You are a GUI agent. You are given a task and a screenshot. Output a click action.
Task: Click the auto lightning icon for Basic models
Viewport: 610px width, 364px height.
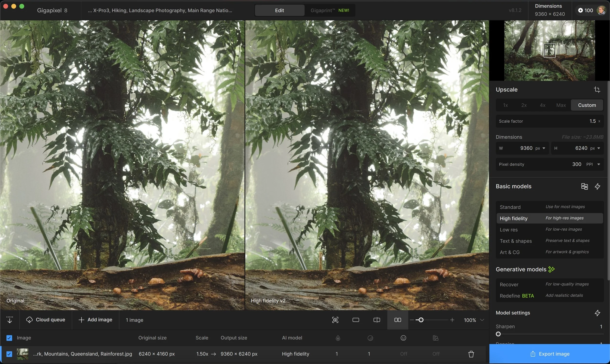coord(598,186)
